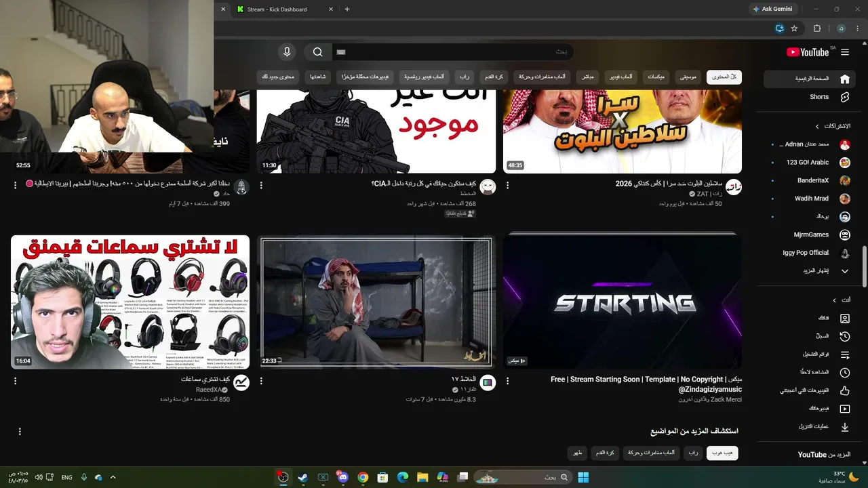868x488 pixels.
Task: Open a new browser tab
Action: coord(347,9)
